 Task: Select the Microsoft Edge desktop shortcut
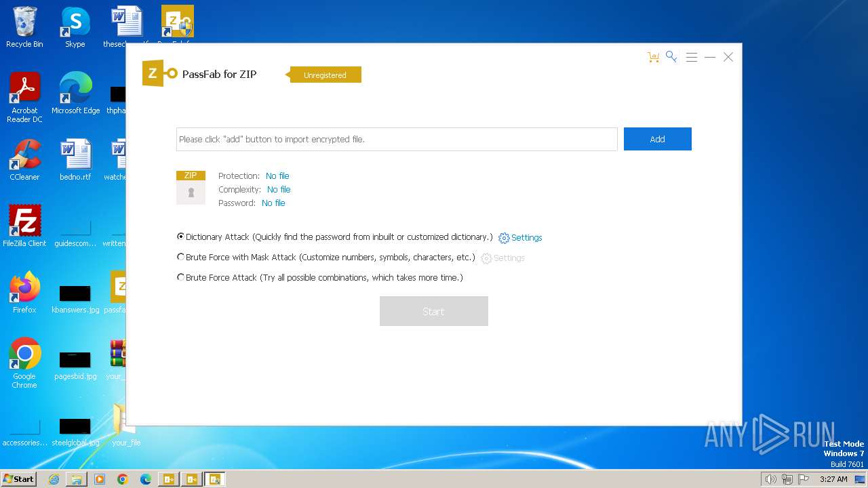(x=75, y=94)
